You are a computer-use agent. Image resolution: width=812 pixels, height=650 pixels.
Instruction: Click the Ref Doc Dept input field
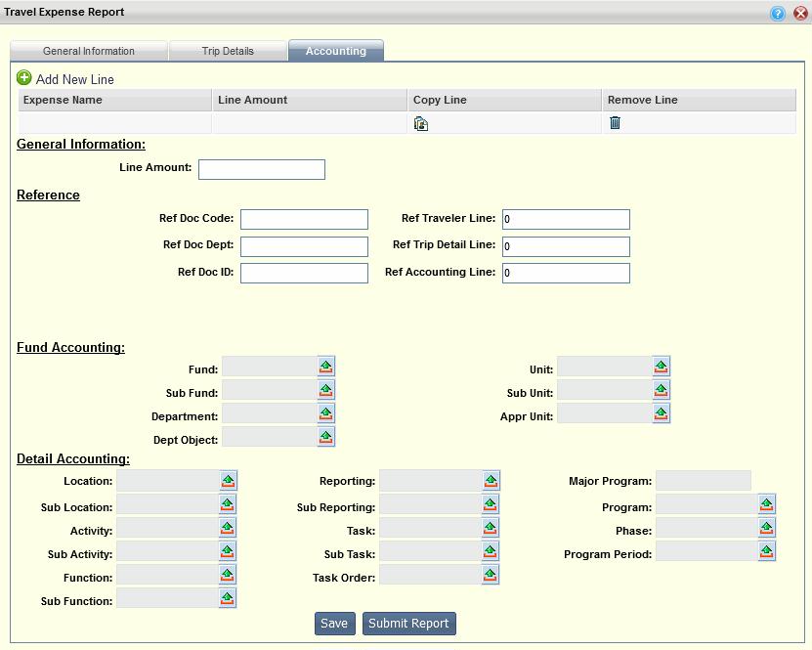pos(304,246)
